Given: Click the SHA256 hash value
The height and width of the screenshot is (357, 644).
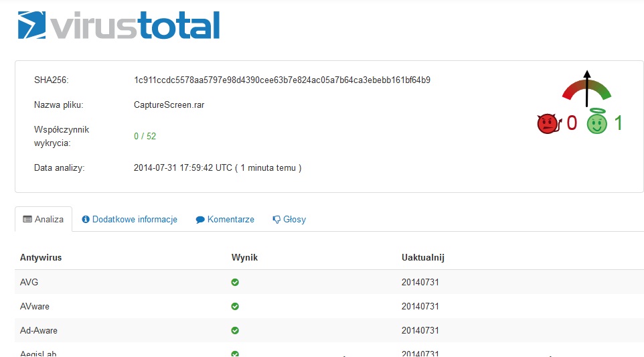Looking at the screenshot, I should [x=282, y=80].
